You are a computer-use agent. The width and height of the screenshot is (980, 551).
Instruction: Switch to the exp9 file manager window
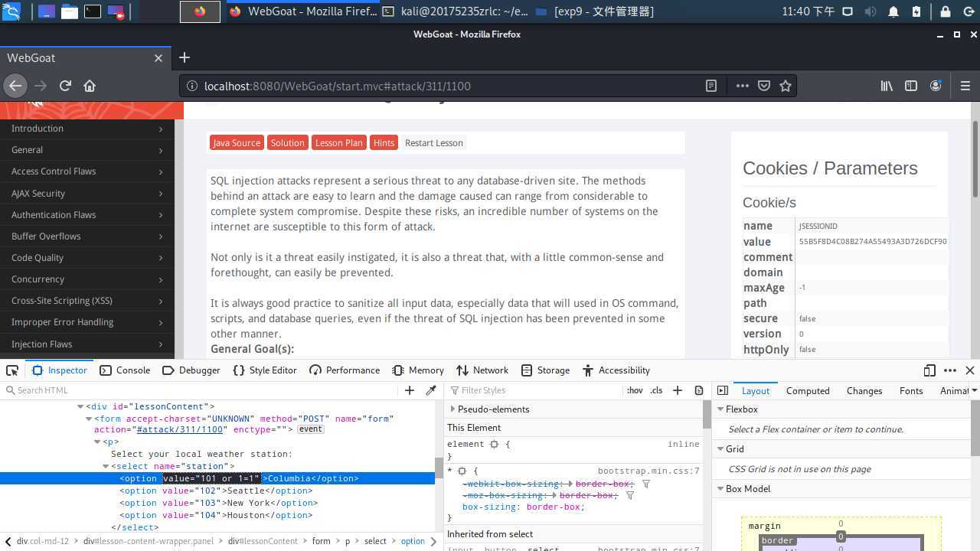tap(595, 11)
